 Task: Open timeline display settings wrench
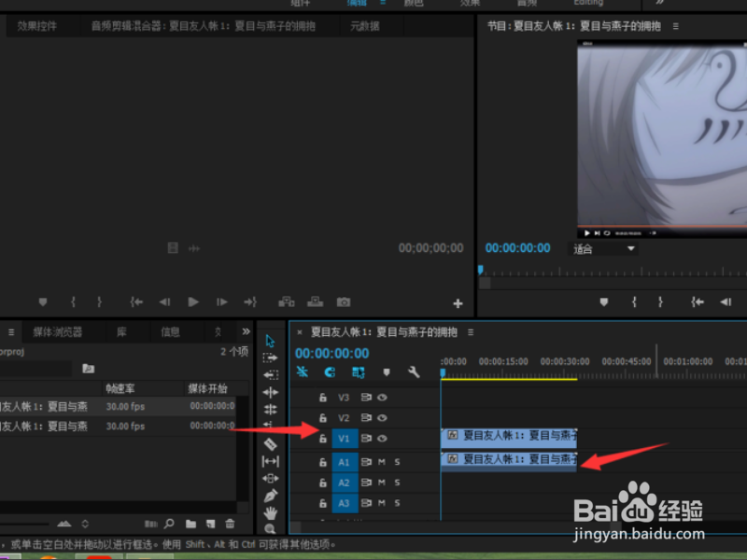point(414,371)
